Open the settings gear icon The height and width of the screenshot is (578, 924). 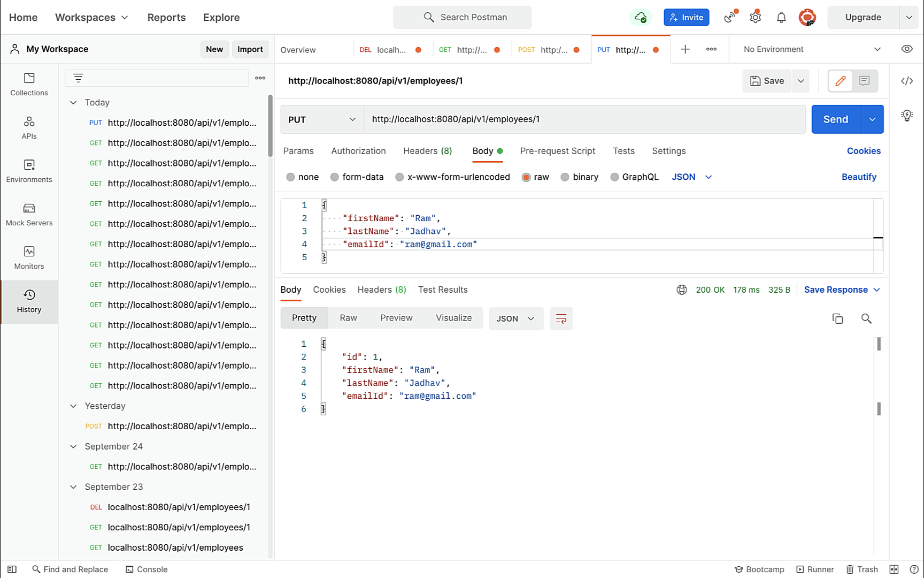coord(755,17)
